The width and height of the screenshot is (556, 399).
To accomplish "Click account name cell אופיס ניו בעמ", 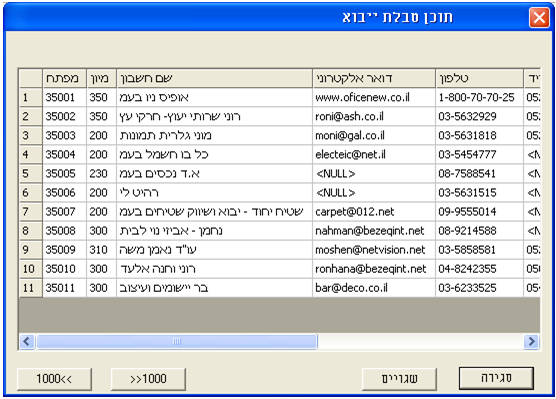I will [x=215, y=97].
